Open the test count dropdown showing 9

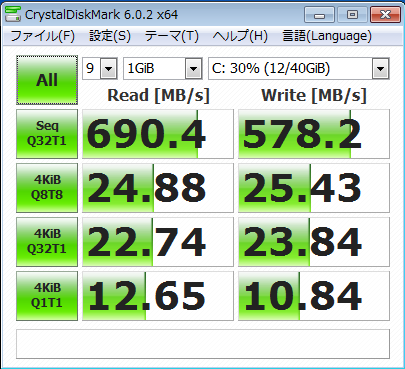tap(100, 69)
